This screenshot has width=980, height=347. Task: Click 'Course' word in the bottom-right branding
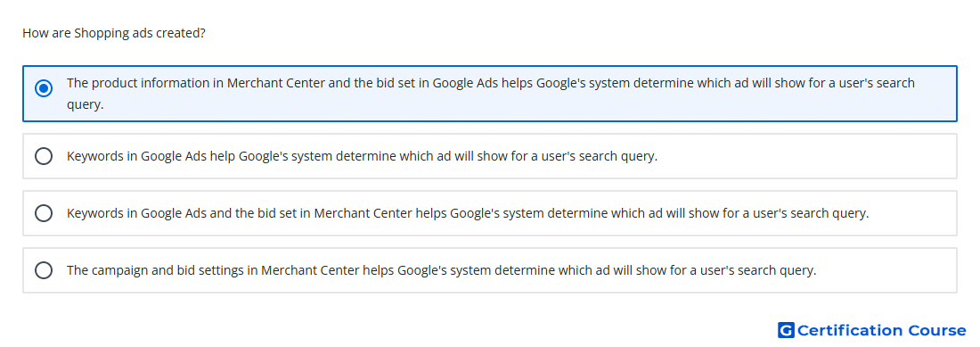tap(937, 330)
